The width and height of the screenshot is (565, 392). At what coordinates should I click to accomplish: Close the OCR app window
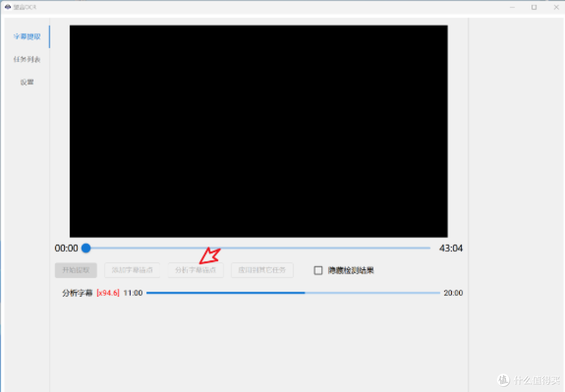pyautogui.click(x=556, y=7)
